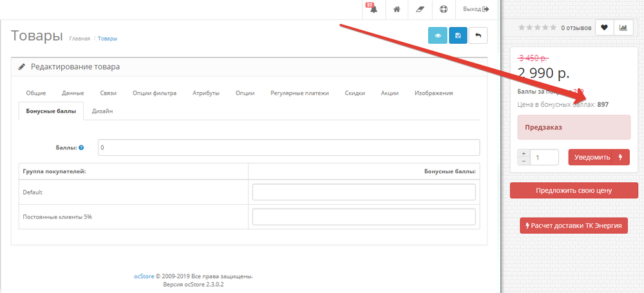
Task: Decrease quantity with the minus button
Action: 524,161
